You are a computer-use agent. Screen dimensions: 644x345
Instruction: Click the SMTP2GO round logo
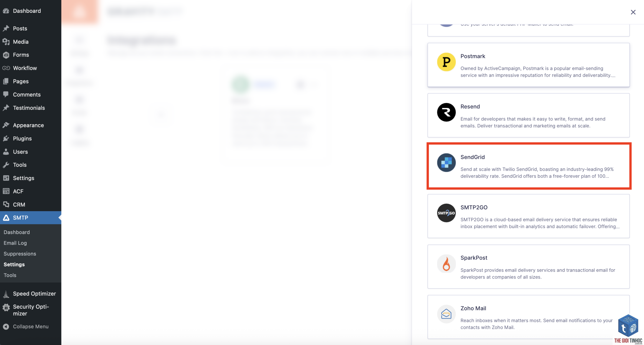[446, 213]
